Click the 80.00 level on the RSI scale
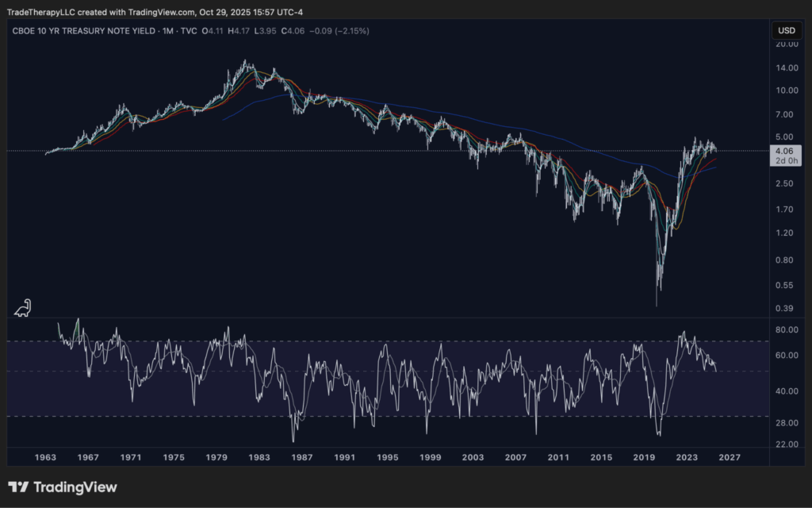812x508 pixels. 787,329
